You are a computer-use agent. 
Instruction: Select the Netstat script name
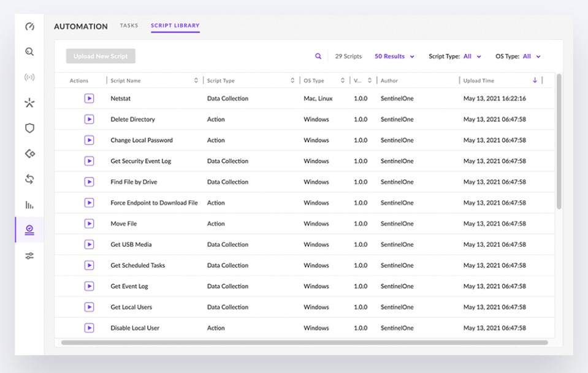(120, 99)
